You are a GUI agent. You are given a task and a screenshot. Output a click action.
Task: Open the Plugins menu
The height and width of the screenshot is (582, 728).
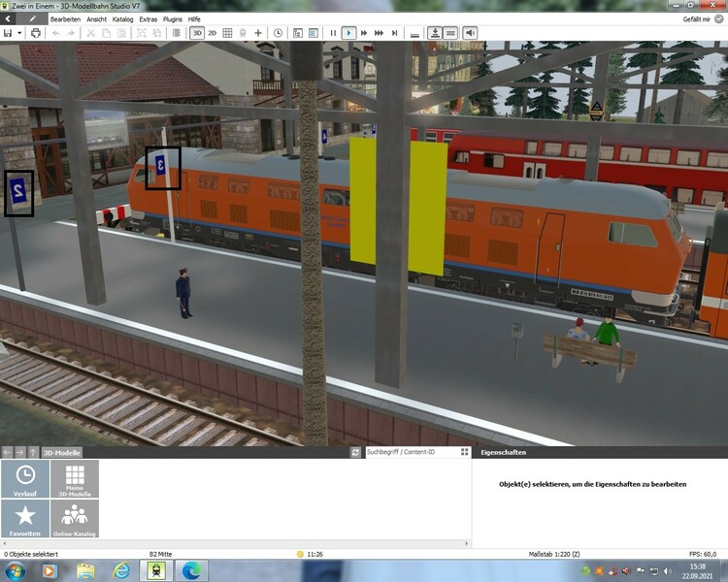(x=173, y=18)
